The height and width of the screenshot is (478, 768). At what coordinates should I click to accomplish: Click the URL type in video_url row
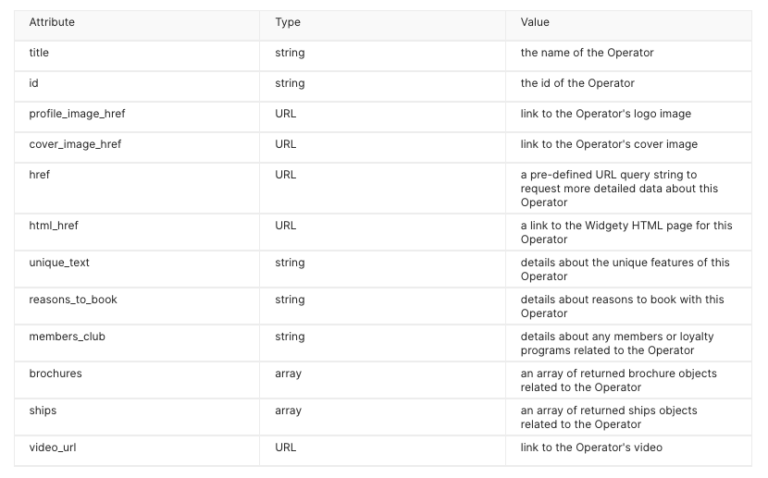point(285,447)
